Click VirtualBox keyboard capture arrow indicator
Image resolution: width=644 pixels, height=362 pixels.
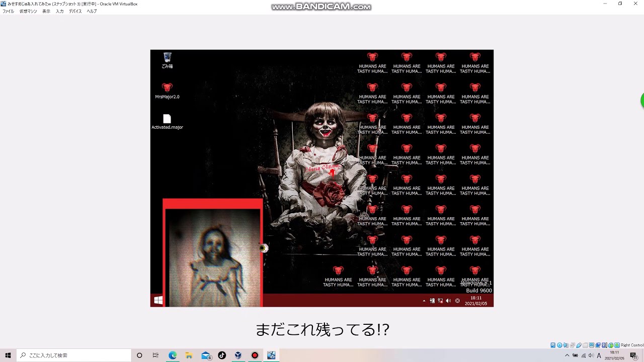[617, 345]
